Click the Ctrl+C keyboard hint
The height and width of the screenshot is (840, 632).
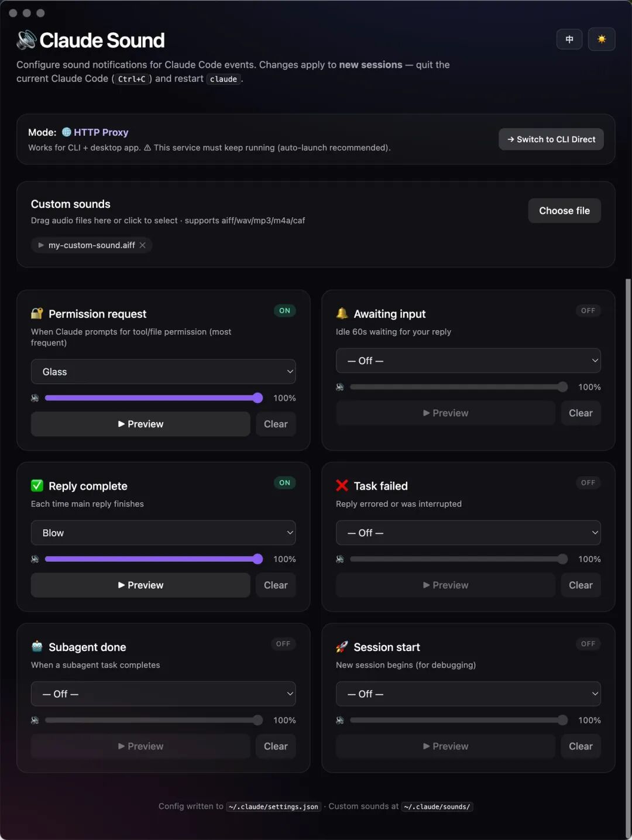pos(132,79)
